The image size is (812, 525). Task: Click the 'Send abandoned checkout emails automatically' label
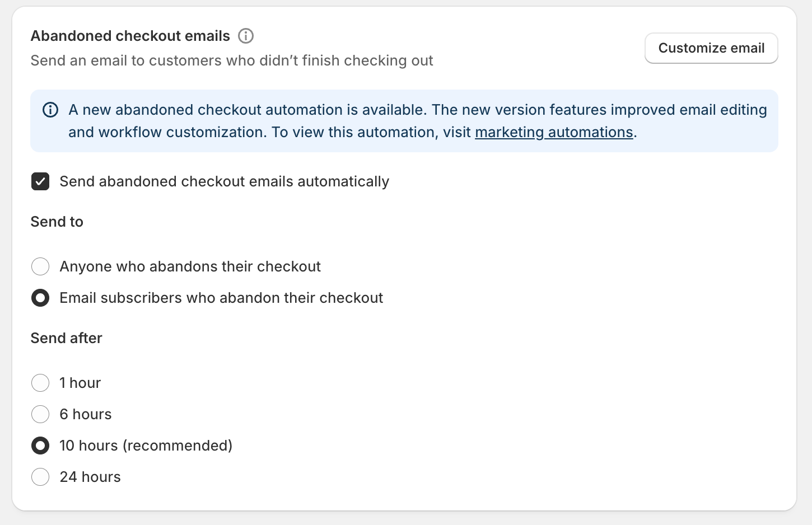(x=224, y=181)
